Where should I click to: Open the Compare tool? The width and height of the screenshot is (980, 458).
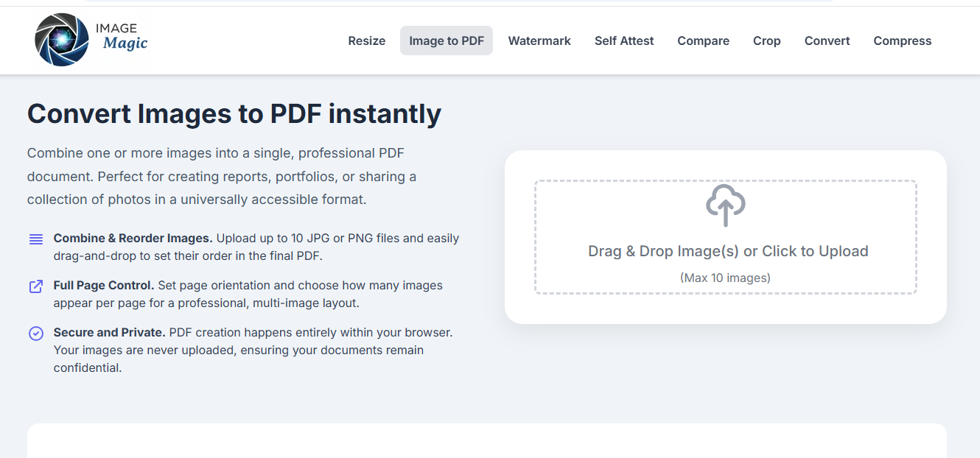tap(702, 40)
